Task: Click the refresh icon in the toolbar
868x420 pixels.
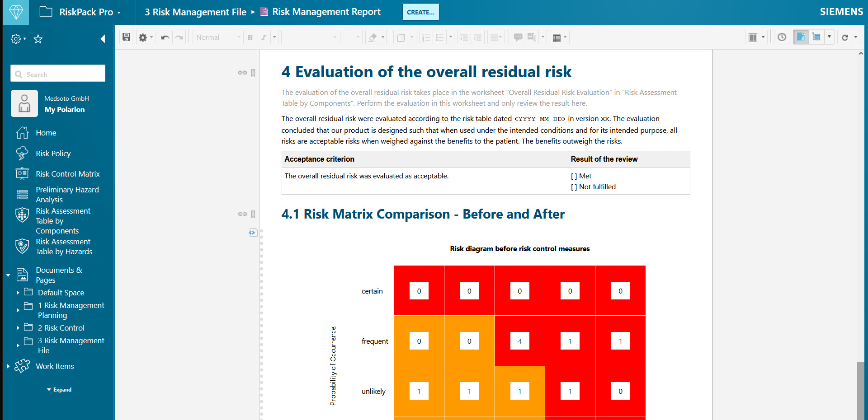Action: click(844, 37)
